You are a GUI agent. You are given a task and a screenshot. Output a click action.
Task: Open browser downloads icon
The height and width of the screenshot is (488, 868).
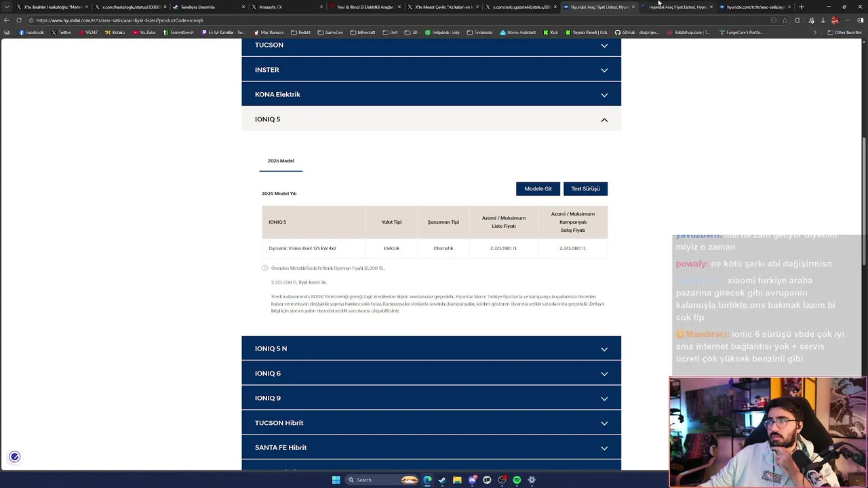coord(823,20)
